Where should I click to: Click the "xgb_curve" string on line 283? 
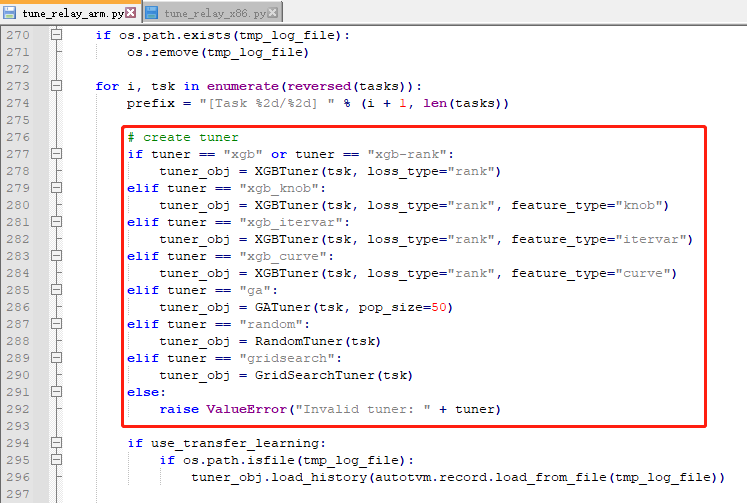283,256
